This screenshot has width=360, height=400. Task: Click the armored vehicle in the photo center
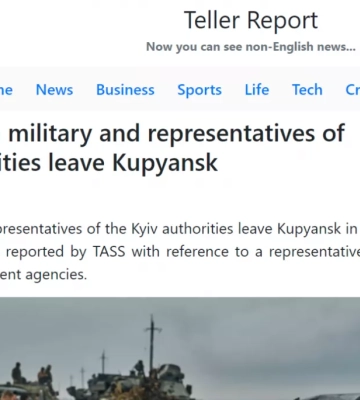coord(133,382)
